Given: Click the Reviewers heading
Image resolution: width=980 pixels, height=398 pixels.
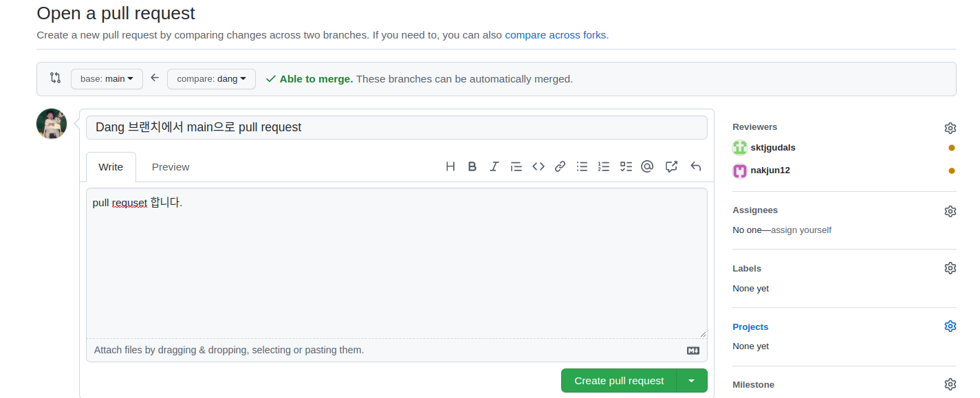Looking at the screenshot, I should 754,127.
